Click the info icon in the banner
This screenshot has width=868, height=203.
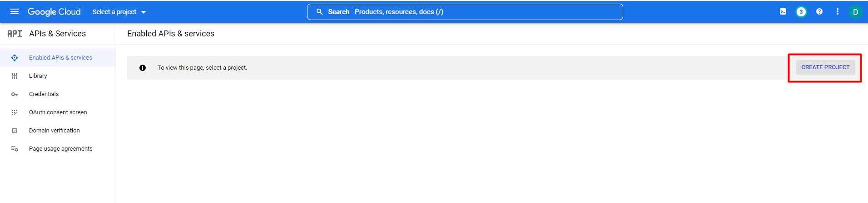coord(143,68)
